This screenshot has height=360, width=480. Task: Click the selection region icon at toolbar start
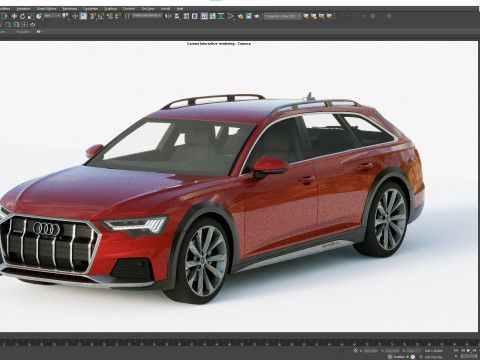[x=5, y=16]
